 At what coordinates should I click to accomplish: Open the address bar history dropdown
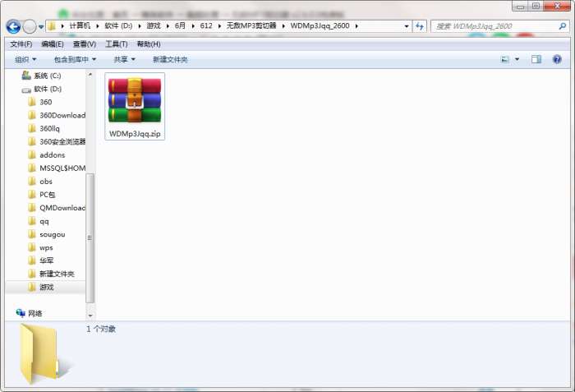407,26
